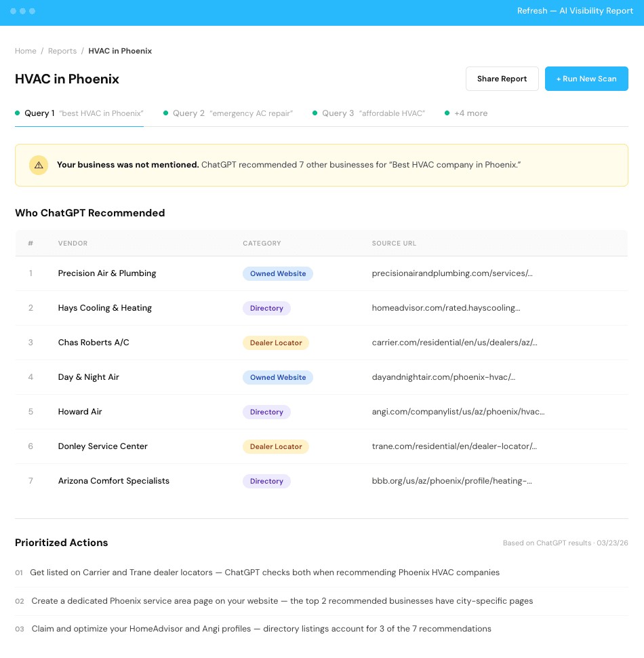
Task: Start a scan with Run New Scan
Action: tap(586, 79)
